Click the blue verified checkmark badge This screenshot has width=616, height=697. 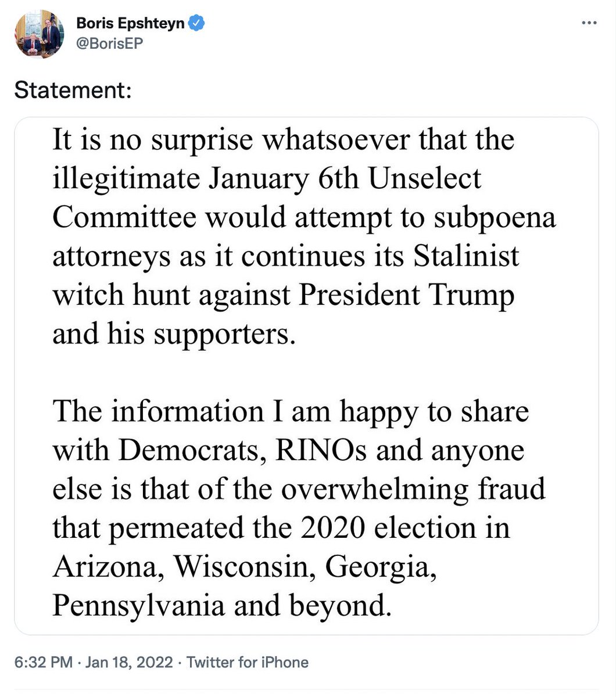197,23
